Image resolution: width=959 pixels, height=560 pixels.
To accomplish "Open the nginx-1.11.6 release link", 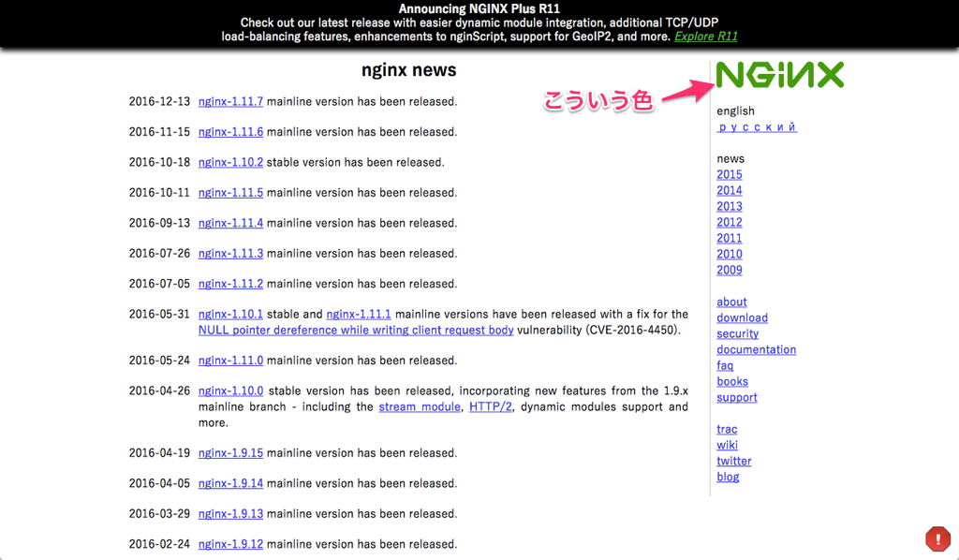I will (230, 132).
